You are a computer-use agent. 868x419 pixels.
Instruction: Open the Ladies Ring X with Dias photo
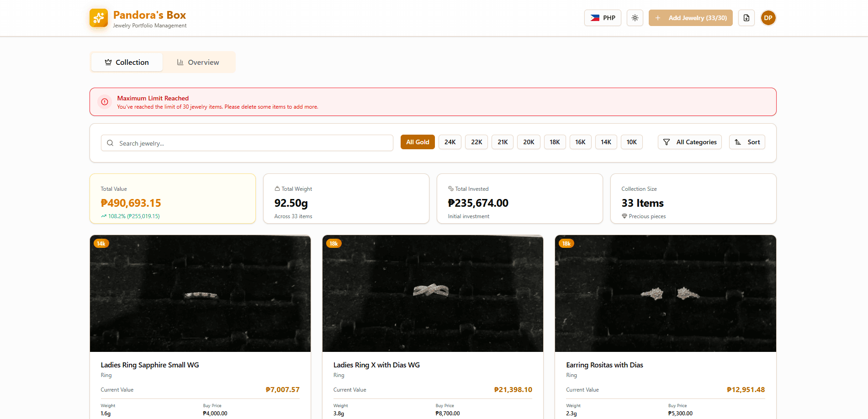pos(433,293)
